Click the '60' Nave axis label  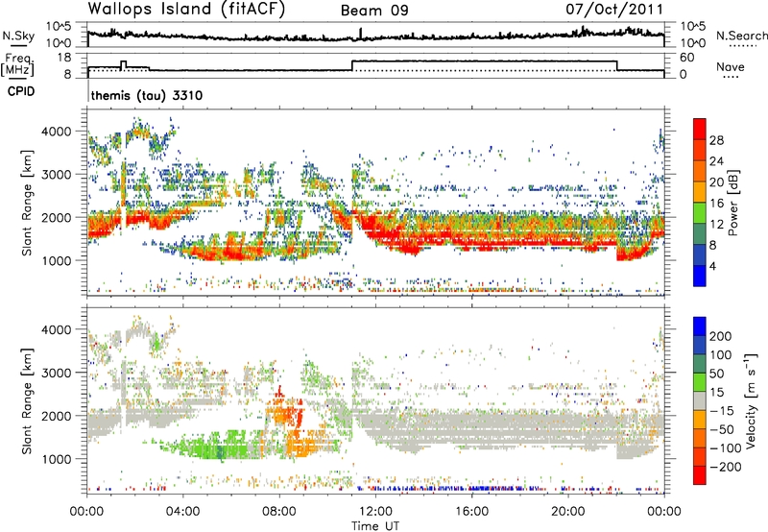coord(687,58)
